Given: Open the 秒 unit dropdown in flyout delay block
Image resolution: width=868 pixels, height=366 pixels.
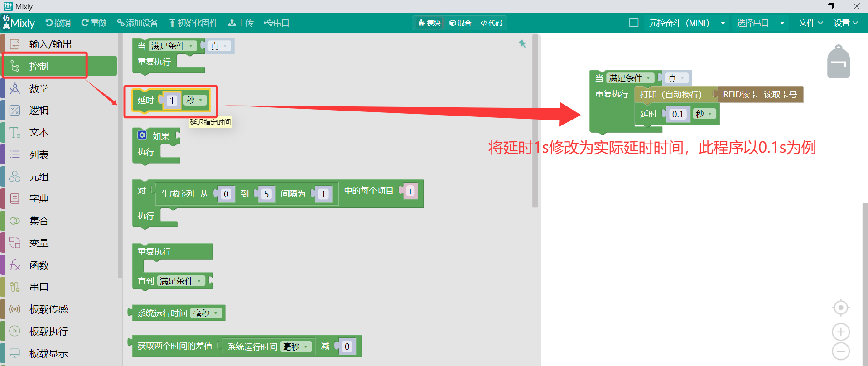Looking at the screenshot, I should [x=195, y=100].
